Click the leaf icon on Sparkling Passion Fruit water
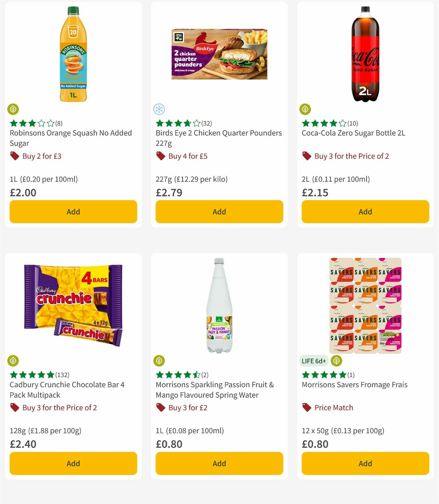The width and height of the screenshot is (439, 504). click(160, 360)
